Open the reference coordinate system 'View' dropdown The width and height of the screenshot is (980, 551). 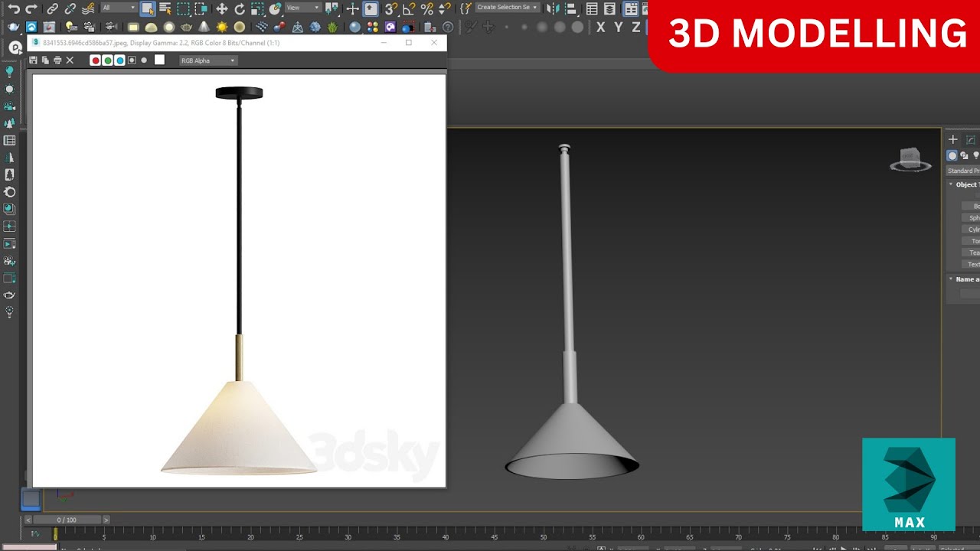(x=303, y=8)
